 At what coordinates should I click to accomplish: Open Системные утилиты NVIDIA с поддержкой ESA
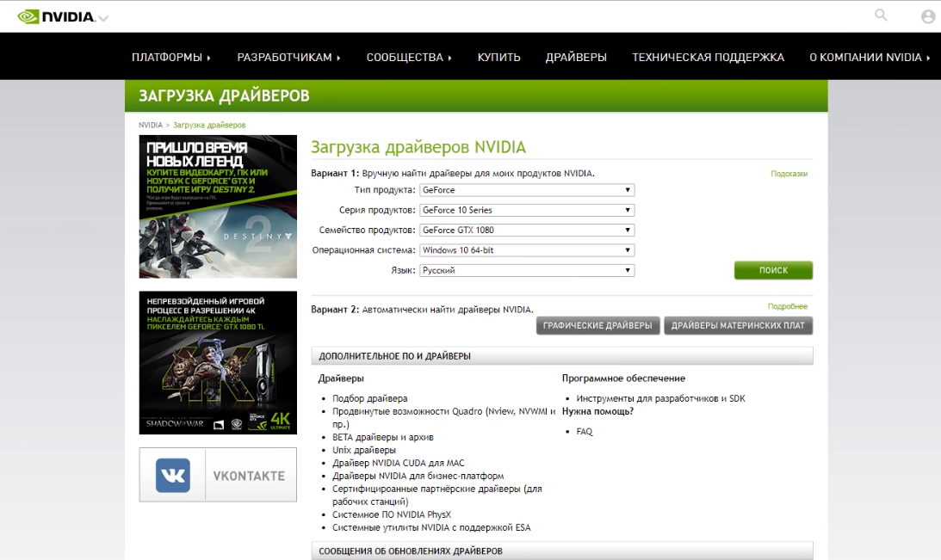pos(431,528)
